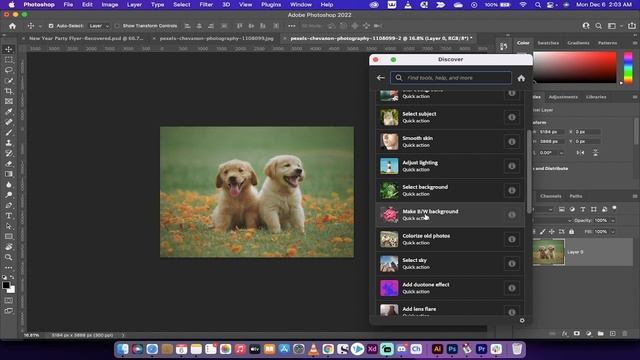
Task: Open rotation angle dropdown in Properties
Action: click(561, 153)
